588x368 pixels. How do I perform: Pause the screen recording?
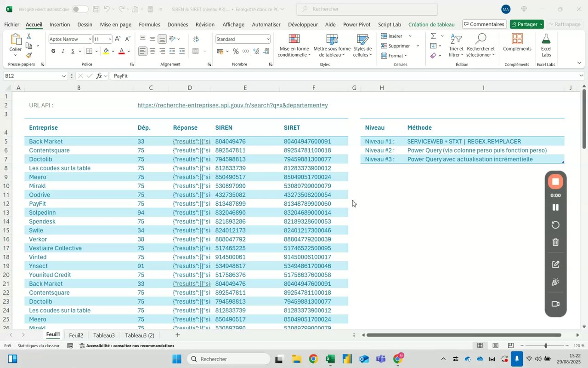coord(555,207)
